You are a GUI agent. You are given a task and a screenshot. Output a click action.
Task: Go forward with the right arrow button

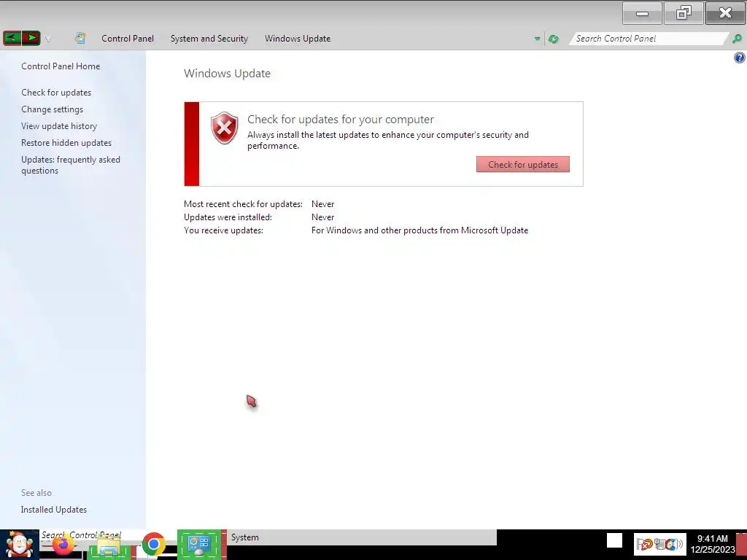tap(31, 38)
